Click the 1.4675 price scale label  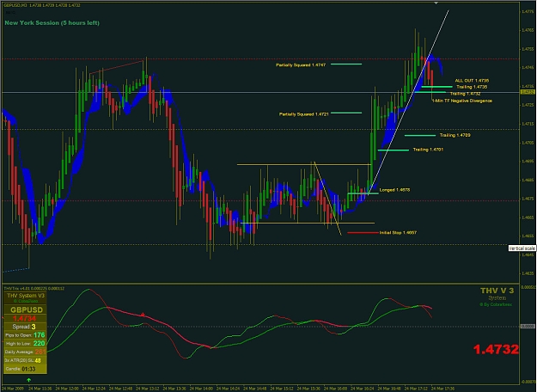point(528,199)
